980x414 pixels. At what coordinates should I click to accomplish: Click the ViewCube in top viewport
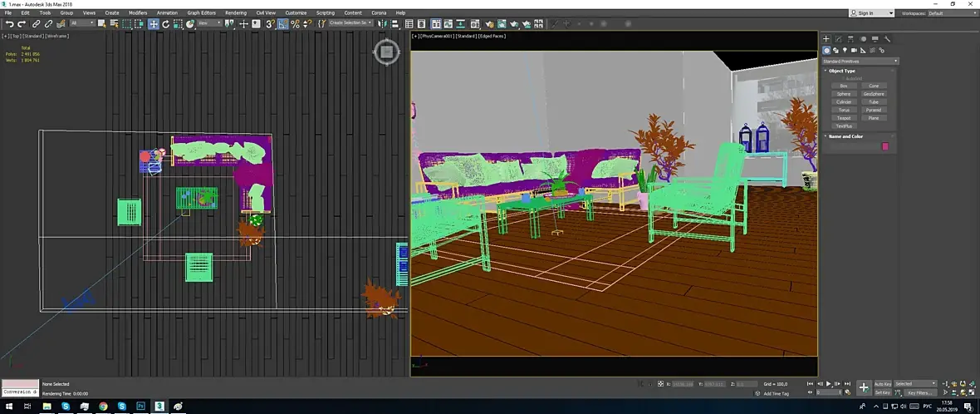point(386,52)
